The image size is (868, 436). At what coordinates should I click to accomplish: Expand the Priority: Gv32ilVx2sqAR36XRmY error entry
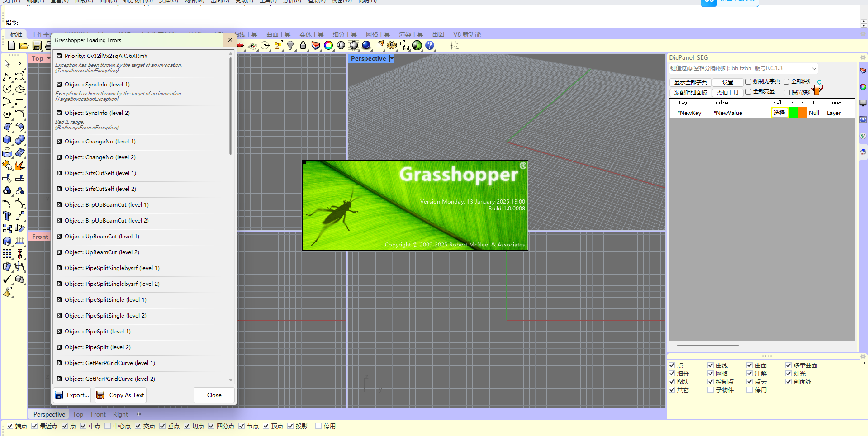[x=59, y=56]
